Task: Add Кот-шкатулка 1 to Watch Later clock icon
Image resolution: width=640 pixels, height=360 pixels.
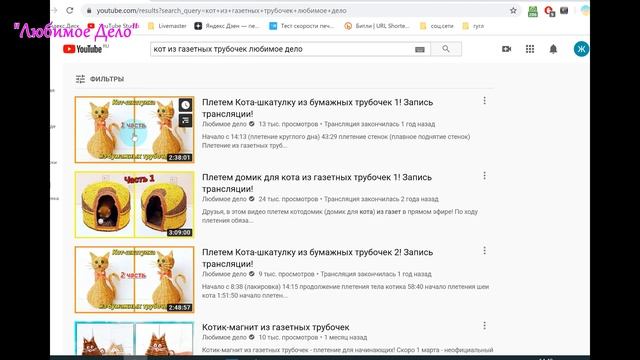Action: coord(185,105)
